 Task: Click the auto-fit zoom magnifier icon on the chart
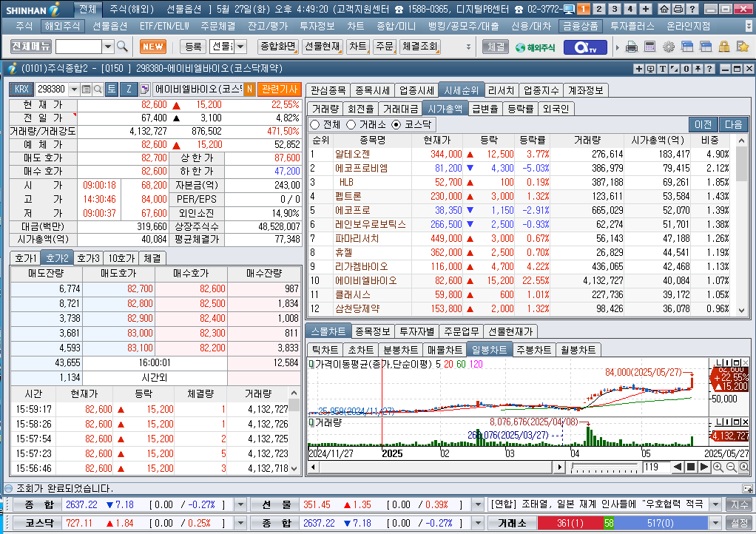tap(744, 467)
